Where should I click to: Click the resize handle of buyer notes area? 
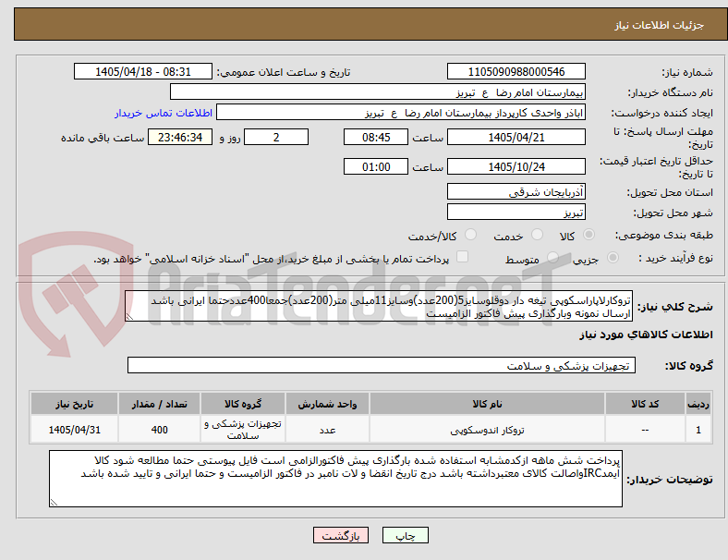point(54,503)
